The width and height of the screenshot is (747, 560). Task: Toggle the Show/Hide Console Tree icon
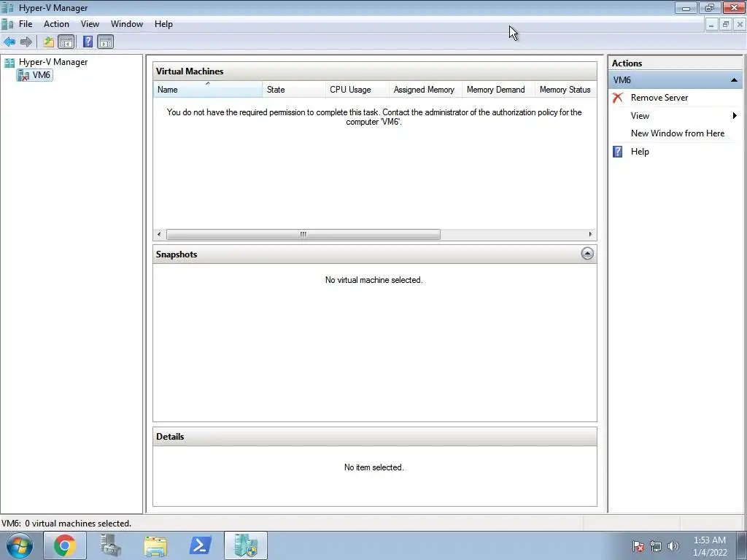click(x=66, y=42)
